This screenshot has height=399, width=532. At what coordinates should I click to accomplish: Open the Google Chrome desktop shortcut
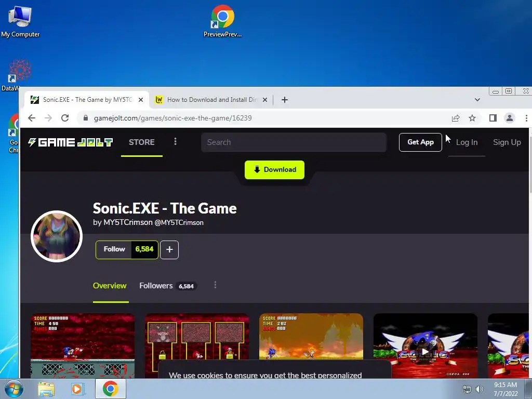pyautogui.click(x=14, y=134)
